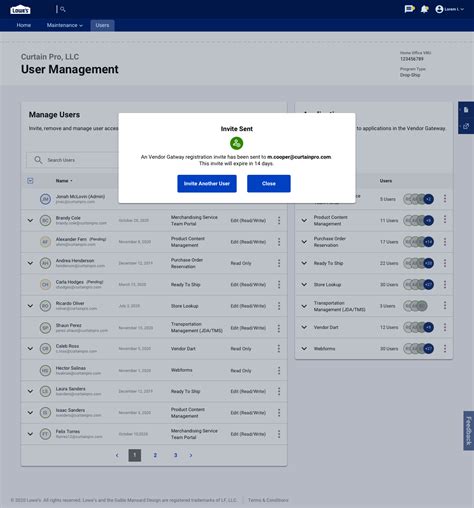Screen dimensions: 474x508
Task: Expand the Laura Sanders row
Action: [x=30, y=391]
